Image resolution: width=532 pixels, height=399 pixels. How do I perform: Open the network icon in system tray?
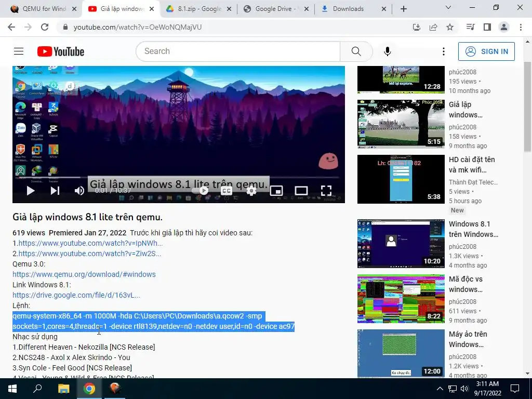453,389
